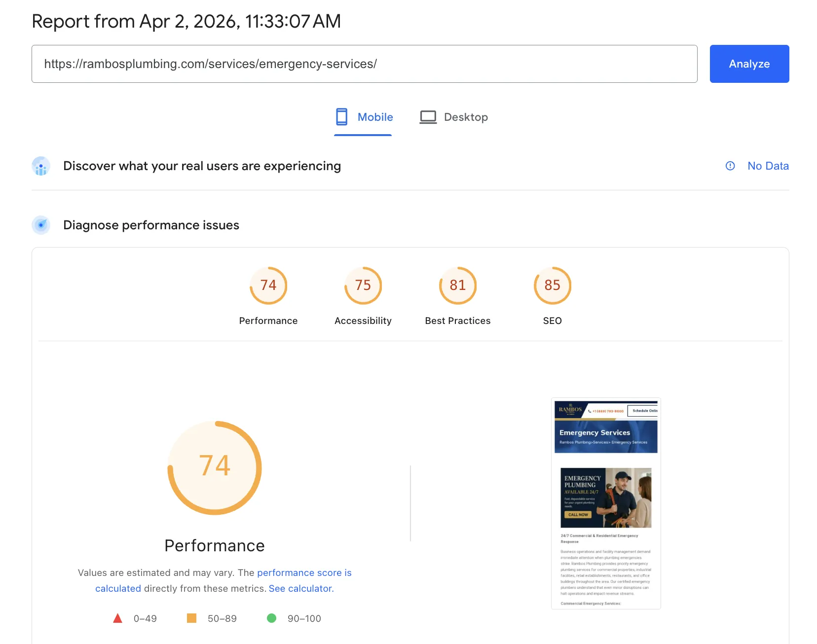Image resolution: width=817 pixels, height=644 pixels.
Task: Click the diagnose performance gauge icon
Action: pos(41,225)
